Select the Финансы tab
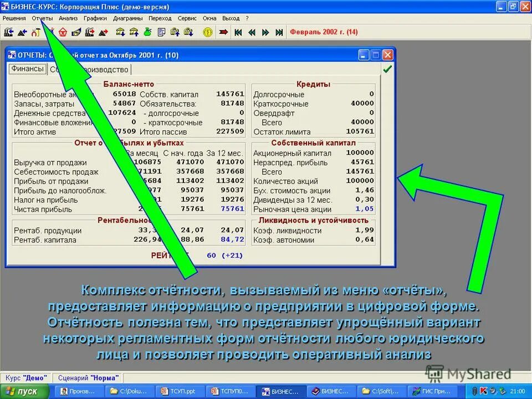 point(28,69)
